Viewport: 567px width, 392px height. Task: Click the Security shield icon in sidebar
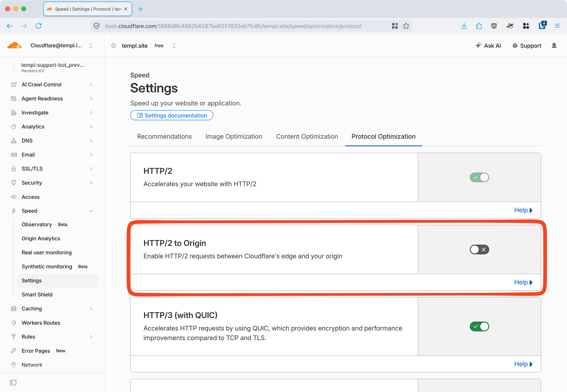tap(14, 183)
